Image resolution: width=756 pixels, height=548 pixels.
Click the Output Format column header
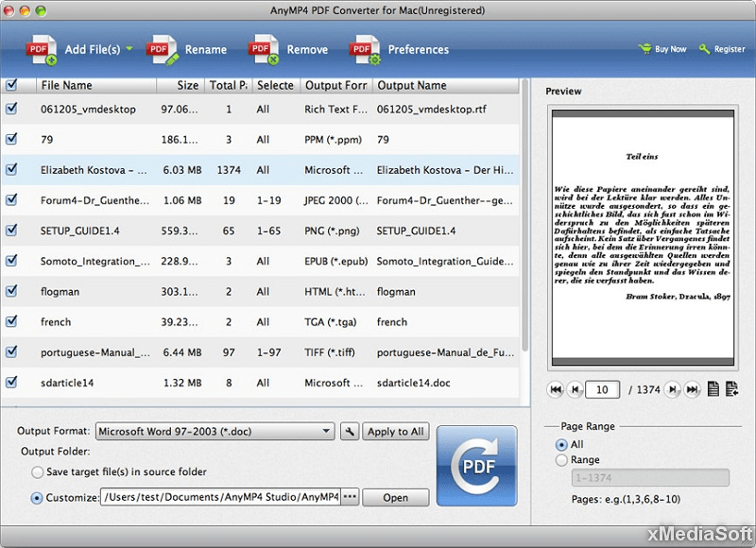pyautogui.click(x=336, y=85)
